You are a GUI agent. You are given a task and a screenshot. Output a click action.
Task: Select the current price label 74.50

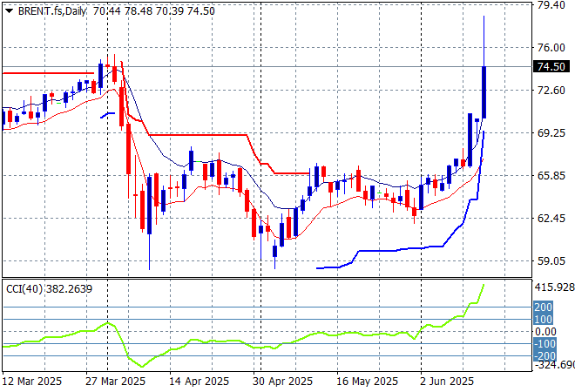pyautogui.click(x=551, y=67)
